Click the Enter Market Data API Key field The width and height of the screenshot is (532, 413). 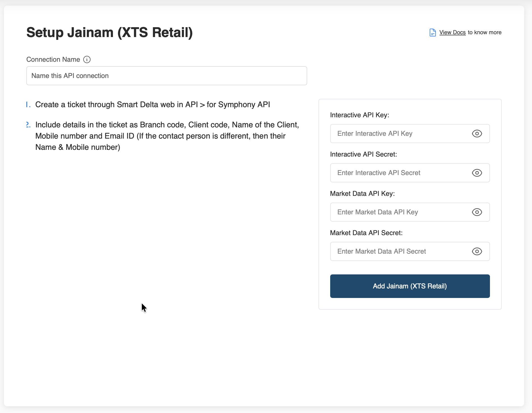[401, 212]
